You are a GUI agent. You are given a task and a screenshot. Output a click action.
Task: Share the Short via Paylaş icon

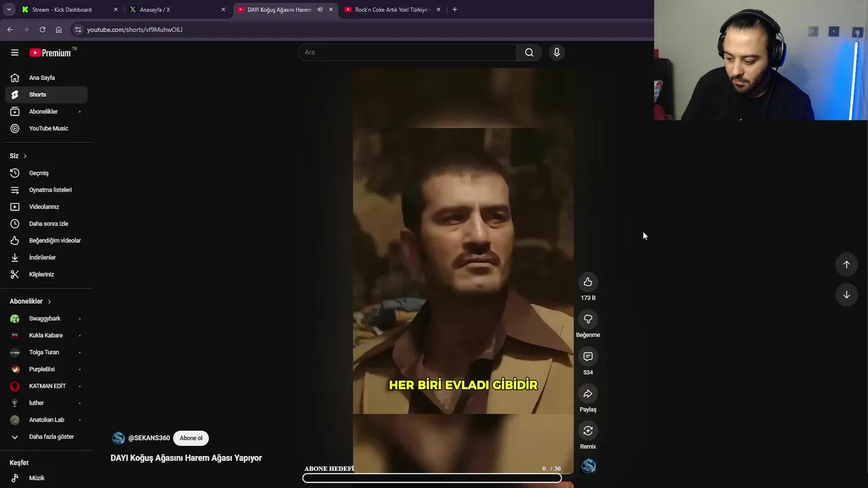coord(588,394)
